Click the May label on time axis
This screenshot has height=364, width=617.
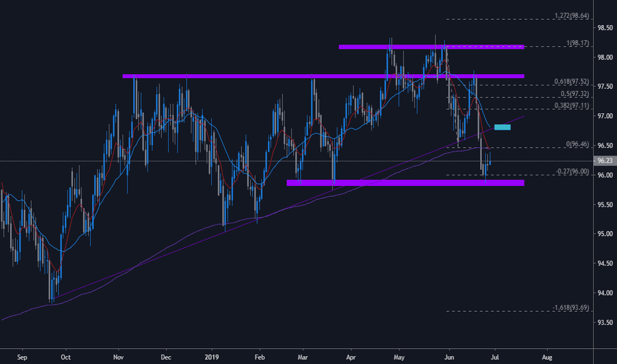pos(399,357)
